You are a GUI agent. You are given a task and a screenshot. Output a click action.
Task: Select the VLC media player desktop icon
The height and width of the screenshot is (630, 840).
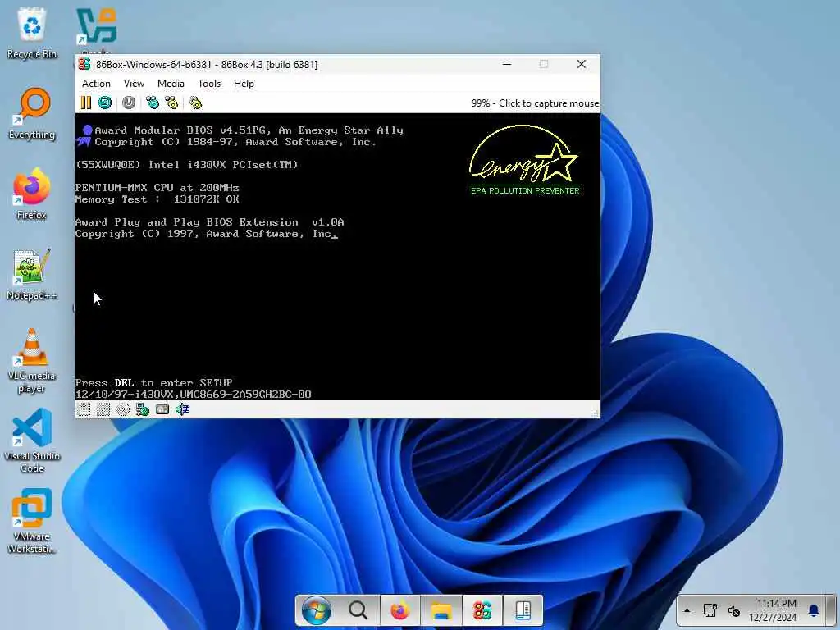[x=32, y=361]
